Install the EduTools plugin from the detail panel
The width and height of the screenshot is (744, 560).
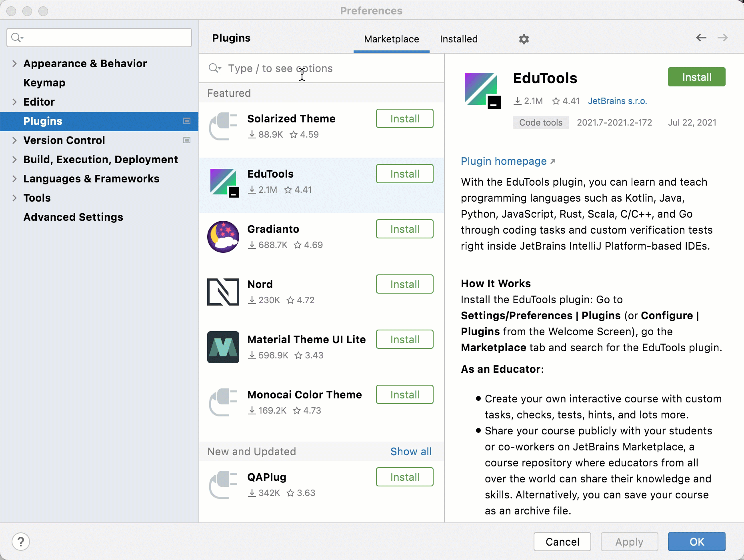tap(696, 77)
